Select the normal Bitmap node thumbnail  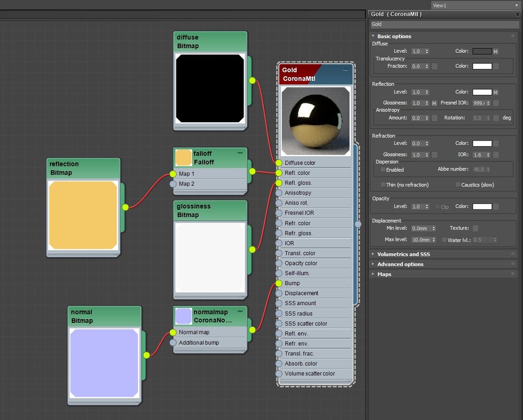104,363
